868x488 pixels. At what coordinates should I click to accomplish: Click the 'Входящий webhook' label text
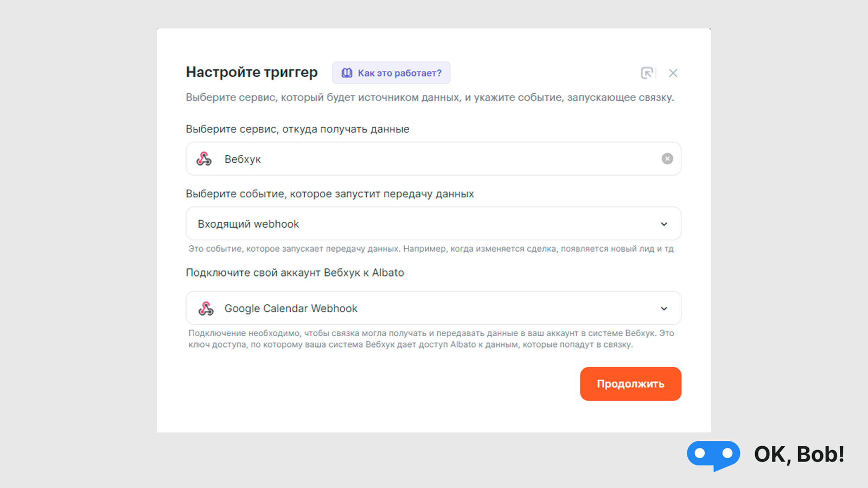(247, 223)
